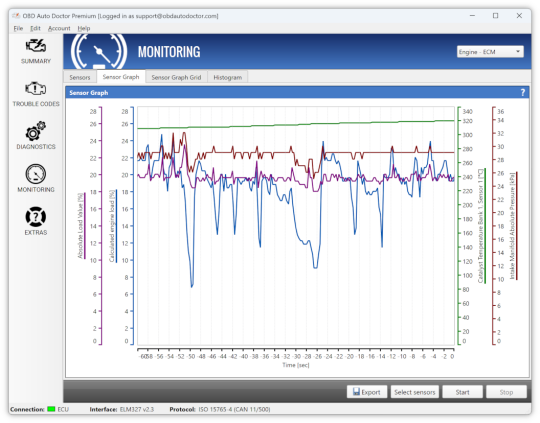Open the Diagnostics gears icon

pyautogui.click(x=36, y=131)
